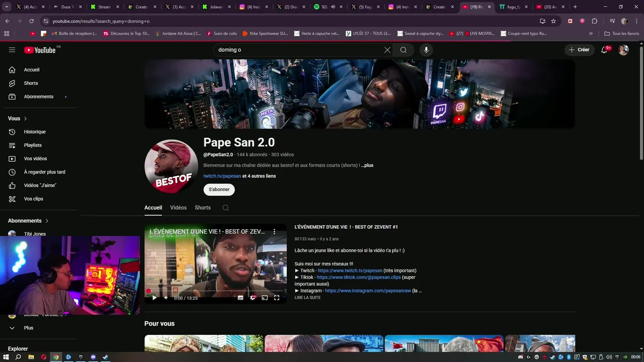Open Vidéos "J'aime" list

pos(40,186)
